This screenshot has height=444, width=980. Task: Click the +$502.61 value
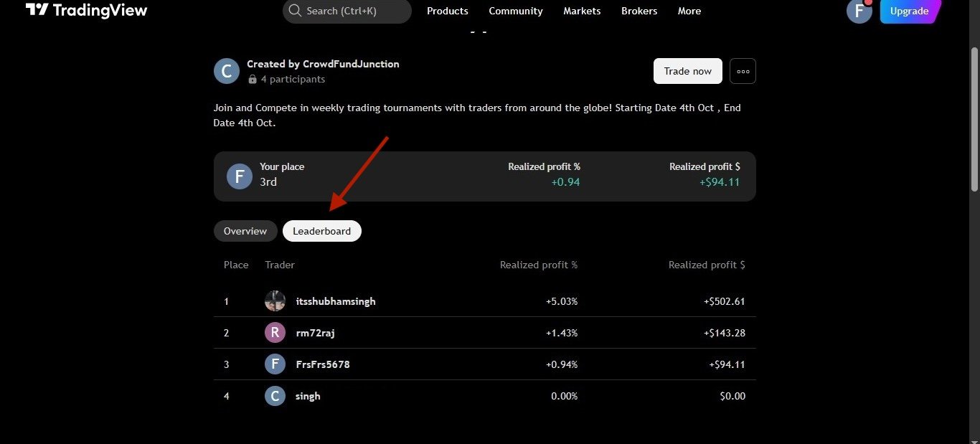[725, 301]
